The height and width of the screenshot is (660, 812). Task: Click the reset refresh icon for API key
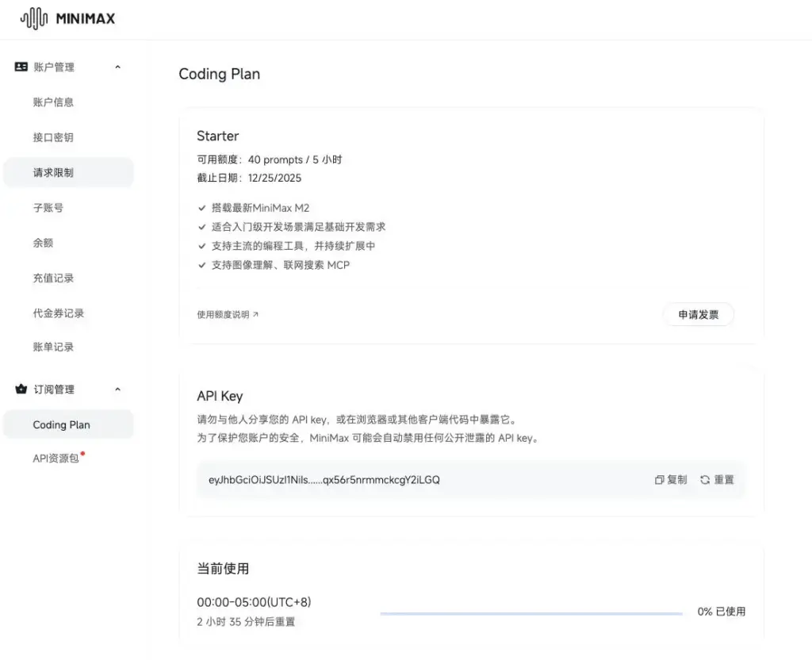pos(705,480)
